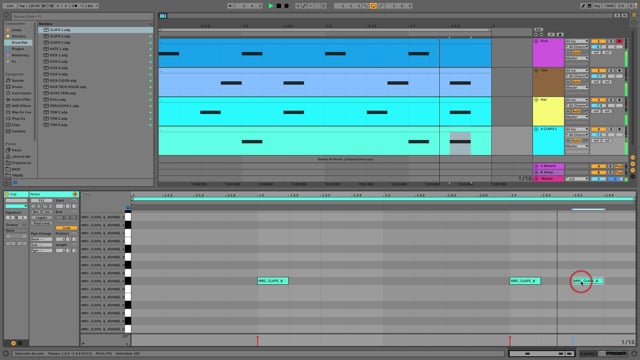Select Drum Rak in browser Collections
The image size is (640, 360).
pos(19,42)
